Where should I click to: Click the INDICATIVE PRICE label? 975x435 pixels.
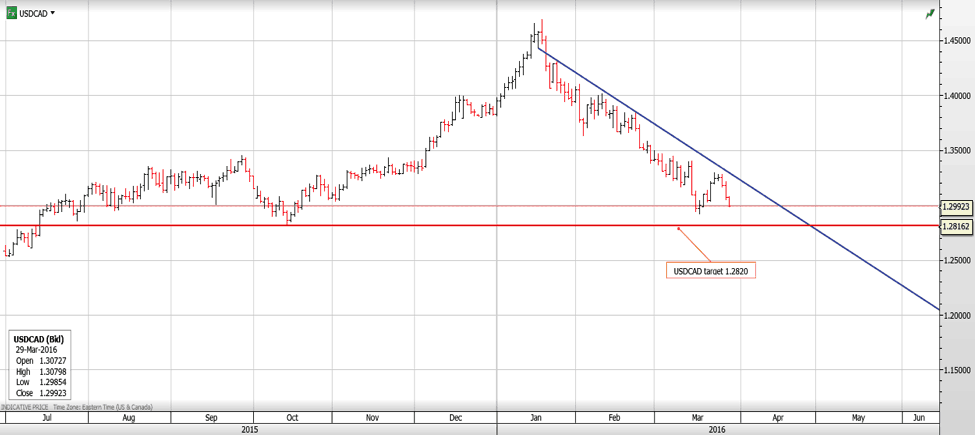pyautogui.click(x=25, y=408)
